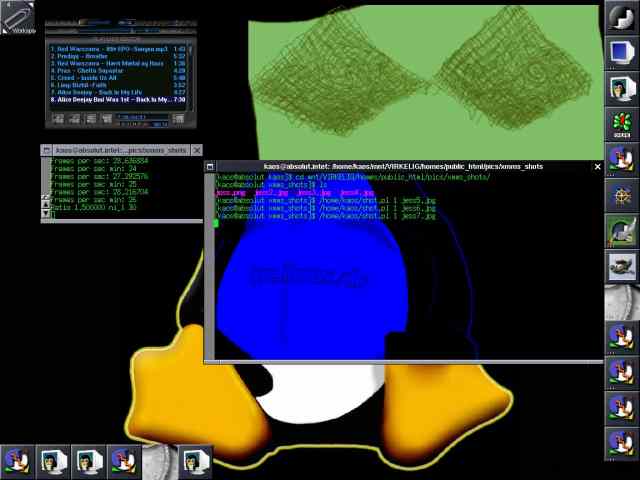The height and width of the screenshot is (480, 640).
Task: Open the green ICQ flower dock icon
Action: pyautogui.click(x=622, y=124)
